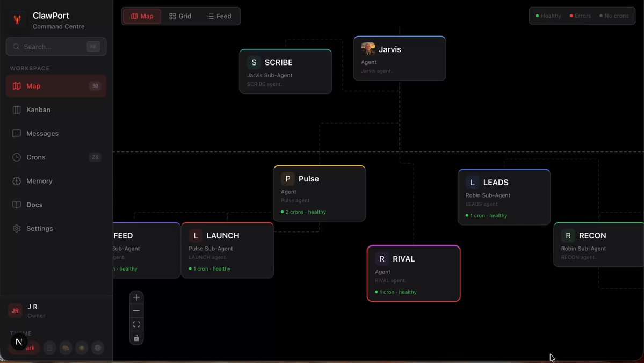The width and height of the screenshot is (644, 363).
Task: Switch to the Grid view tab
Action: click(179, 16)
